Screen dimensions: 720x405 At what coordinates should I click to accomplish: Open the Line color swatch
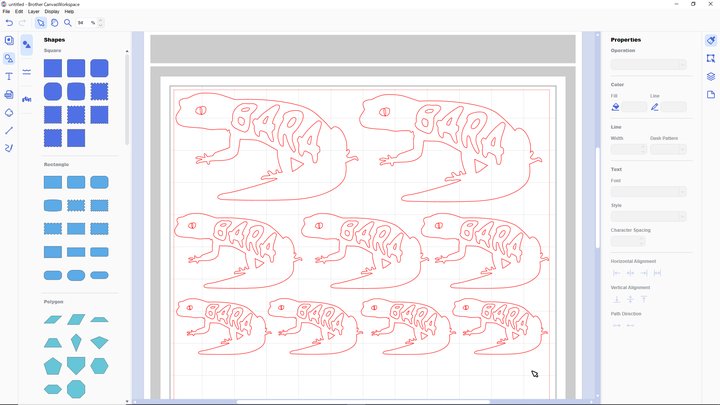tap(674, 107)
